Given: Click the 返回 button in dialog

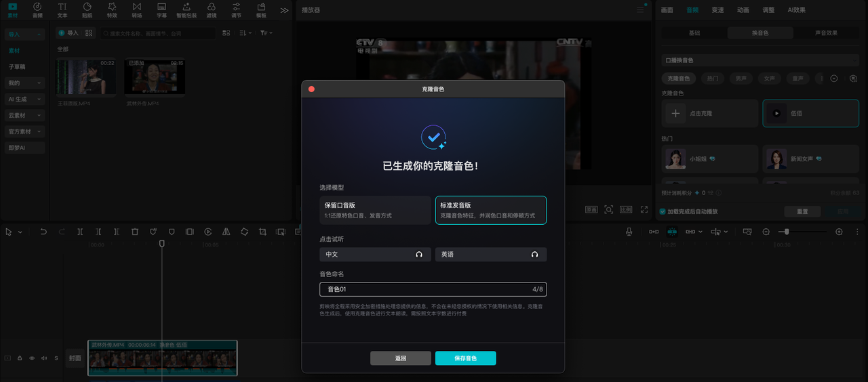Looking at the screenshot, I should [401, 358].
